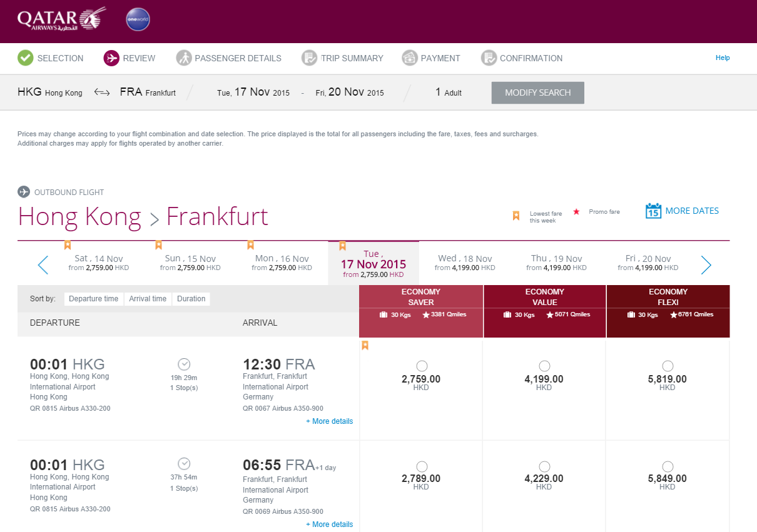
Task: Expand More details for 12:30 FRA flight
Action: click(329, 421)
